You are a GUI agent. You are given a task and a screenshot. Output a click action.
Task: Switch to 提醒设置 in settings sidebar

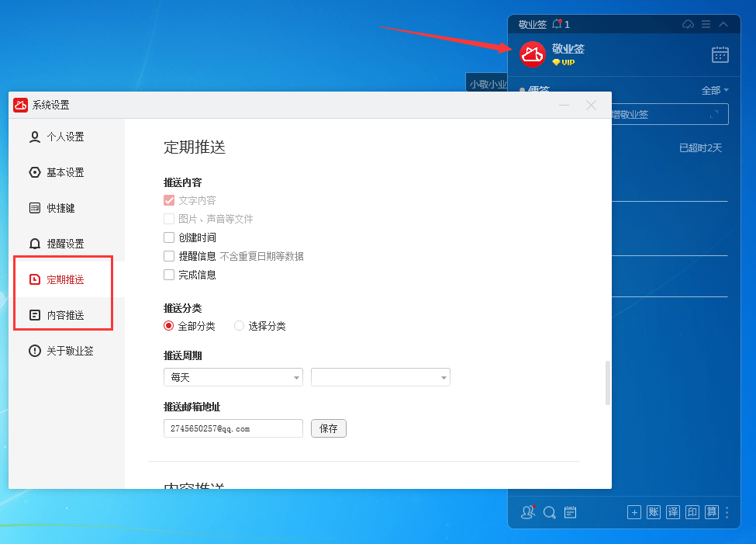[x=65, y=244]
